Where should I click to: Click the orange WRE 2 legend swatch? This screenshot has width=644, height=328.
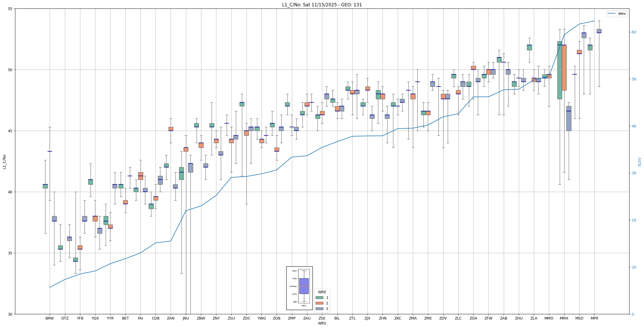click(319, 303)
